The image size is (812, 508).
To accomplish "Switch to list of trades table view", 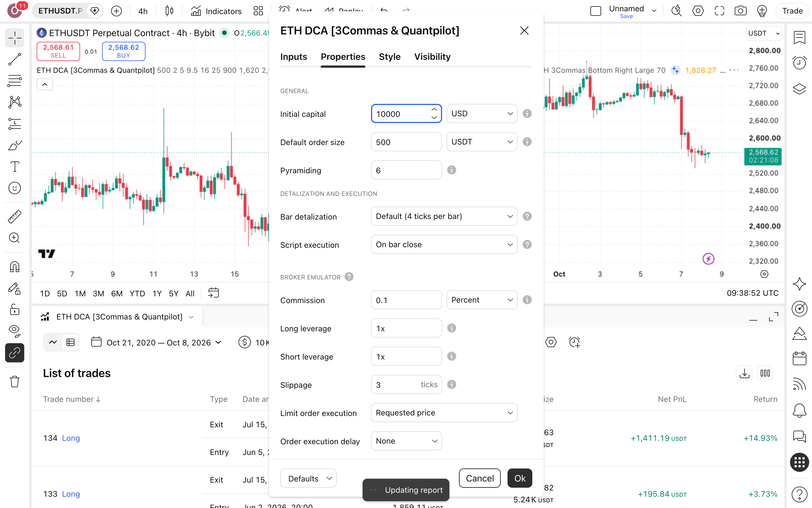I will pyautogui.click(x=70, y=342).
